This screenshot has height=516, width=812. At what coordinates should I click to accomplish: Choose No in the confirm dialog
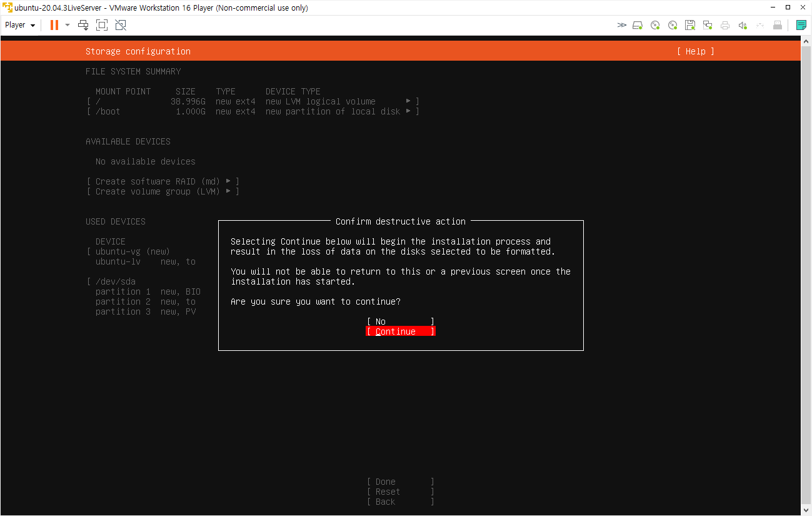401,321
